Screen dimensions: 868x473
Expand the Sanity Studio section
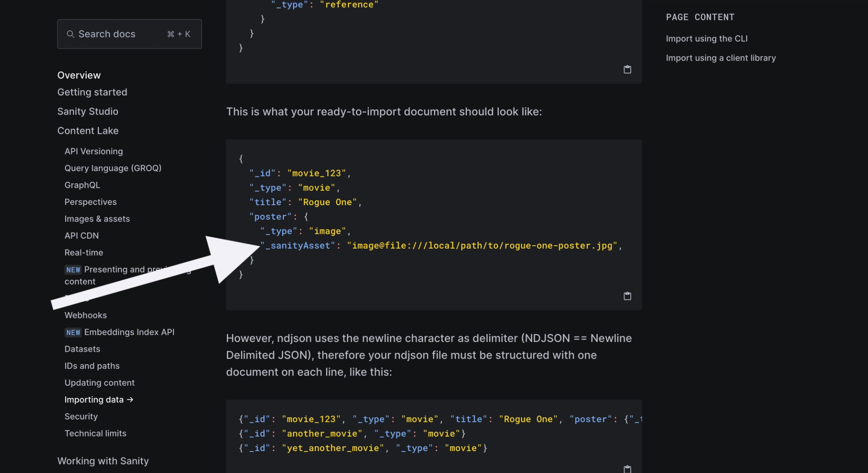click(x=88, y=111)
